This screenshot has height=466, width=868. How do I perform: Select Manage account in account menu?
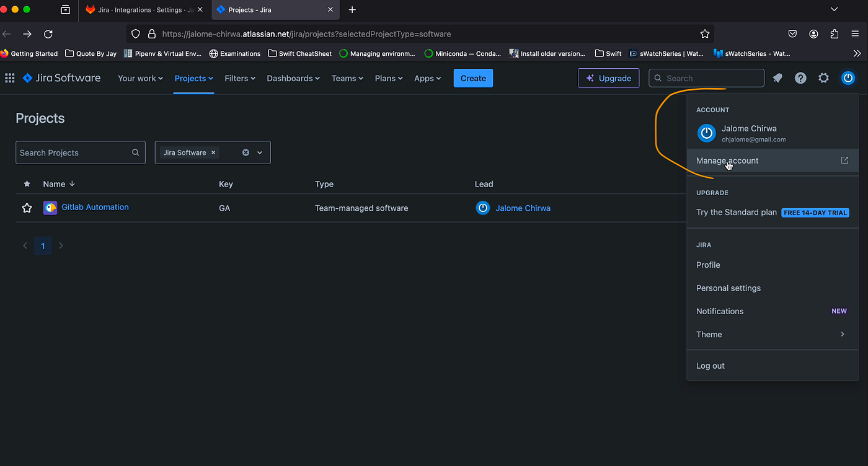(773, 160)
